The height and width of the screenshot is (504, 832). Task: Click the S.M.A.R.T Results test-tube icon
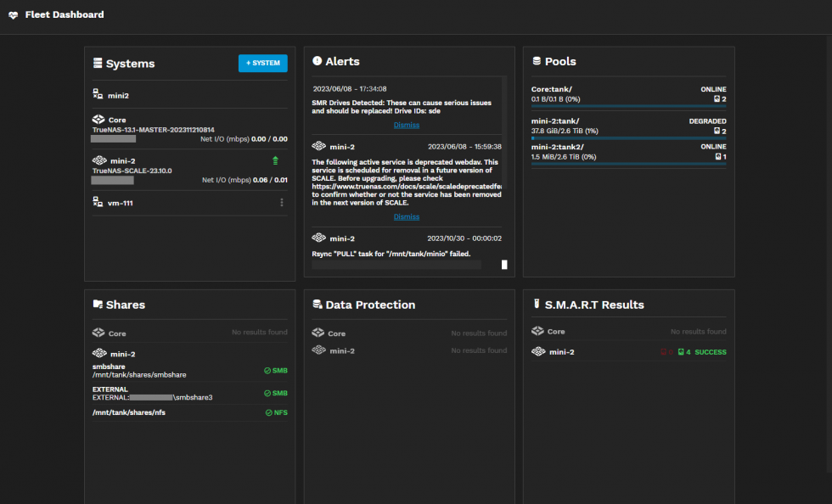coord(535,304)
